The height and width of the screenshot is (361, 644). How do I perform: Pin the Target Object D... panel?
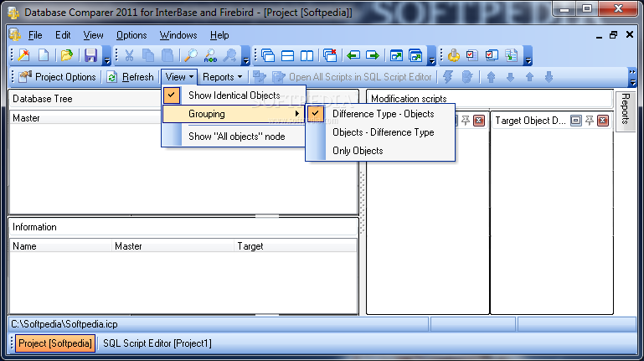coord(590,121)
